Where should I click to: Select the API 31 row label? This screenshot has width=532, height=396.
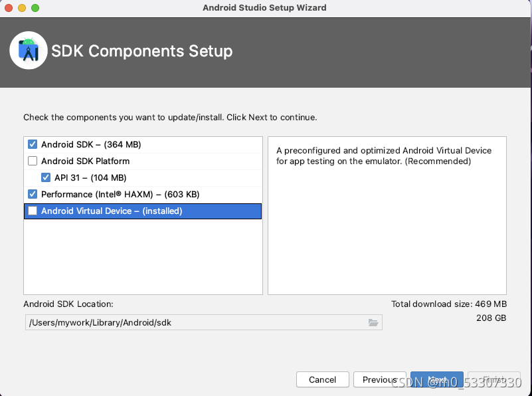[90, 177]
